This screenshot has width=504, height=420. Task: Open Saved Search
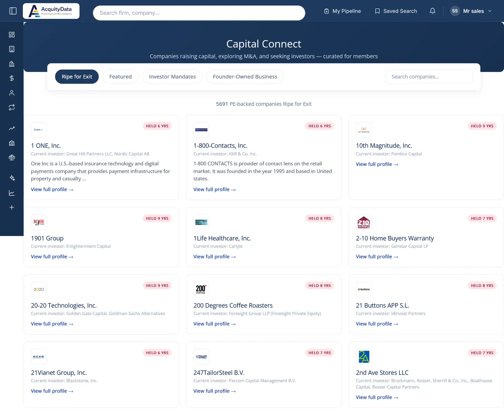(x=396, y=11)
